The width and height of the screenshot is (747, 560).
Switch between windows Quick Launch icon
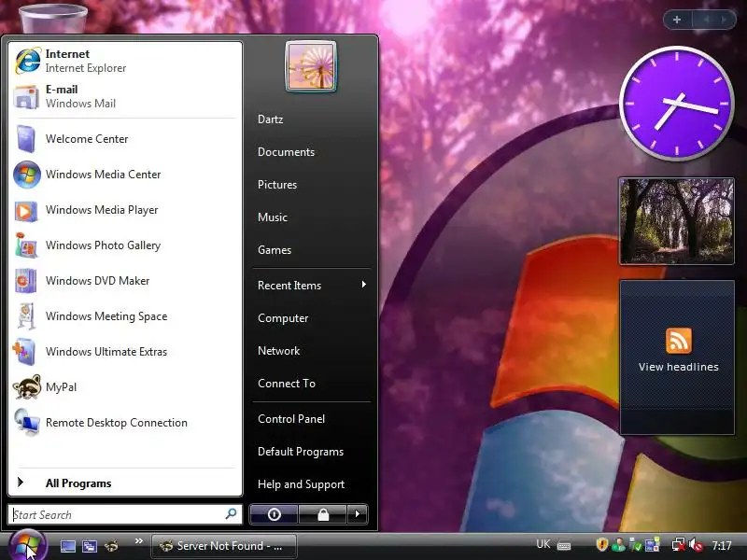click(90, 546)
